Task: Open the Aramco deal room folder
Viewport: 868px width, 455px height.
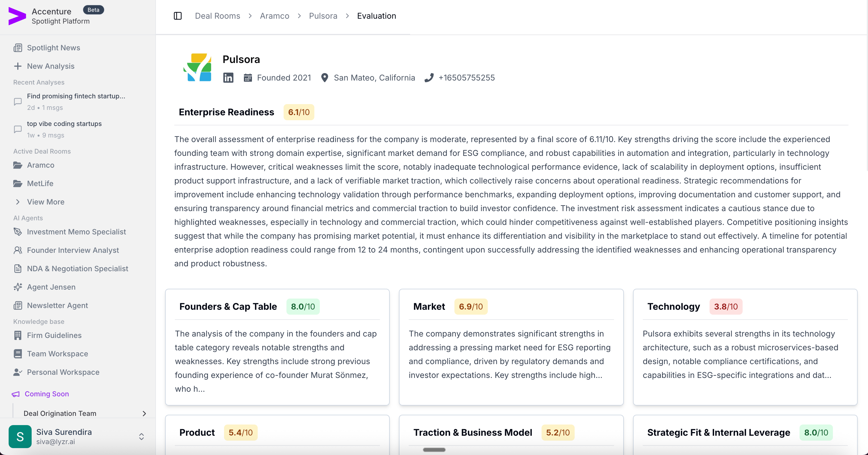Action: (41, 165)
